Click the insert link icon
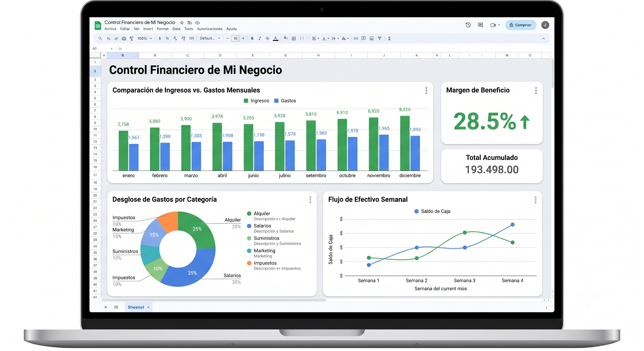Screen dimensions: 644x351 point(356,38)
